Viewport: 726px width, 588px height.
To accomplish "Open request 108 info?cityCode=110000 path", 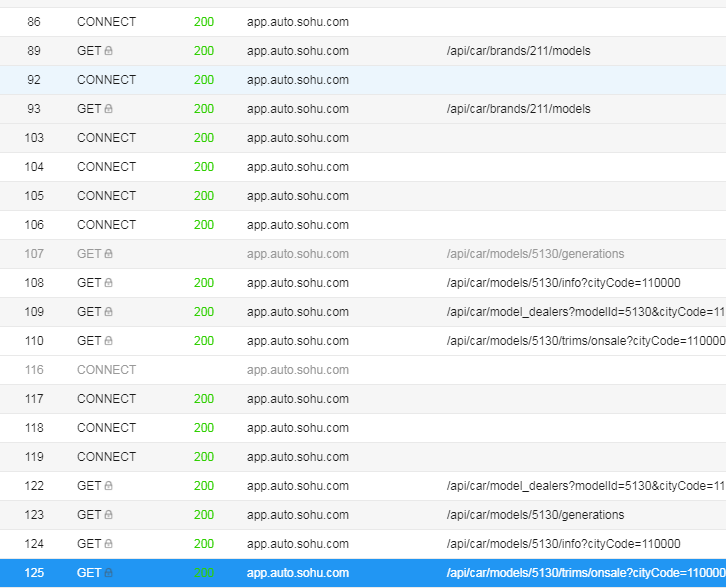I will click(x=563, y=283).
